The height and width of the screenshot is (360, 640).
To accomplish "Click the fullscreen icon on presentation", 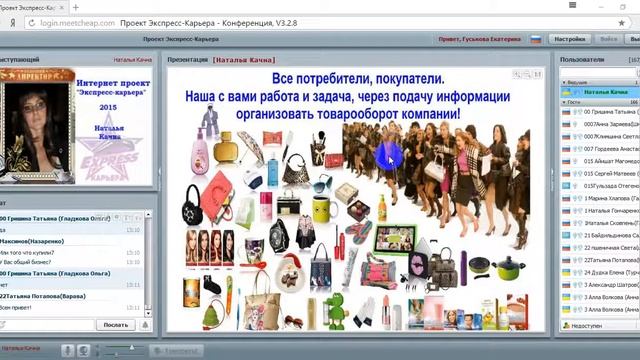I will (x=538, y=74).
